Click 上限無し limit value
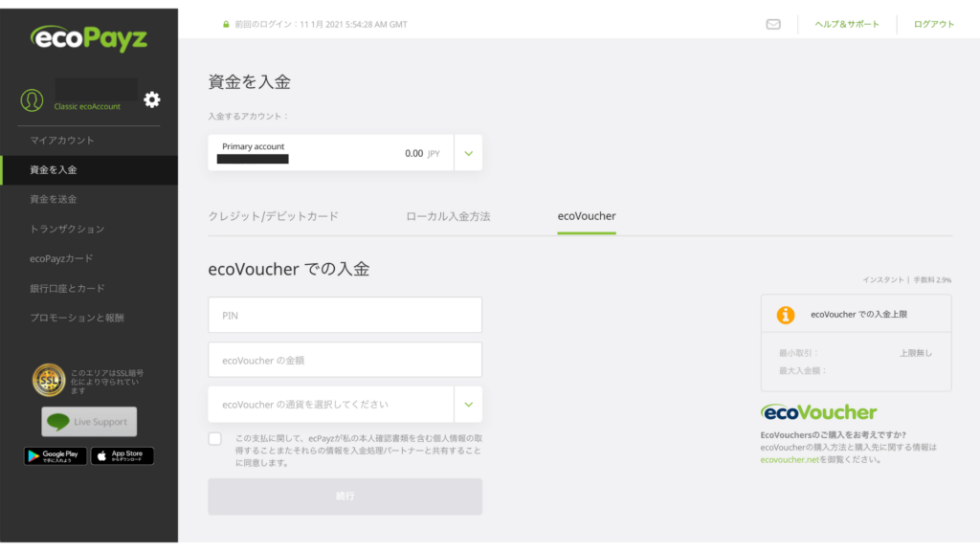Screen dimensions: 980x551 (x=916, y=354)
